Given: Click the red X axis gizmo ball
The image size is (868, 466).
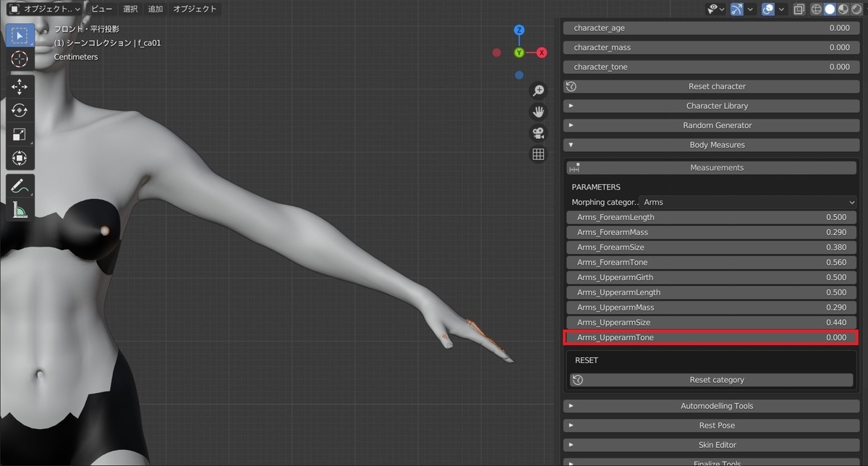Looking at the screenshot, I should (x=541, y=53).
